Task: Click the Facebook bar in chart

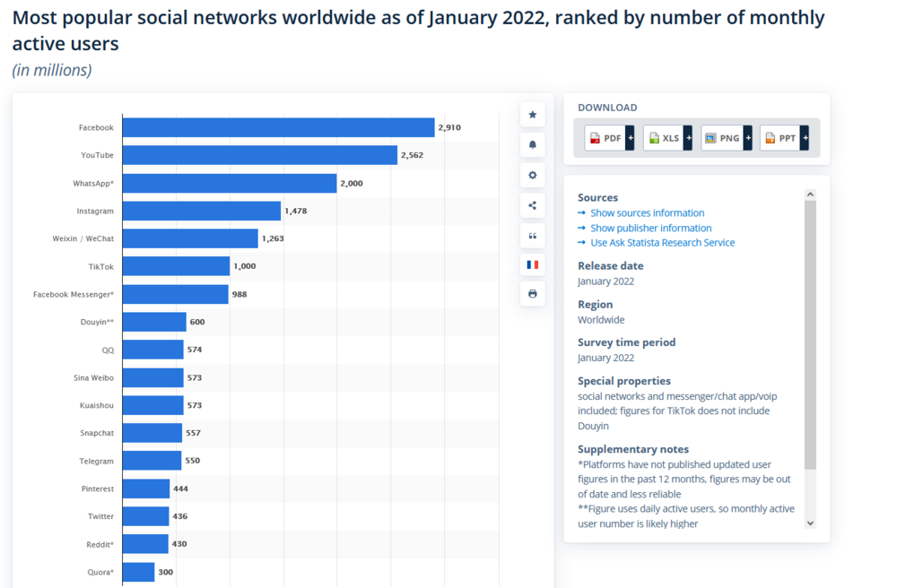Action: coord(278,127)
